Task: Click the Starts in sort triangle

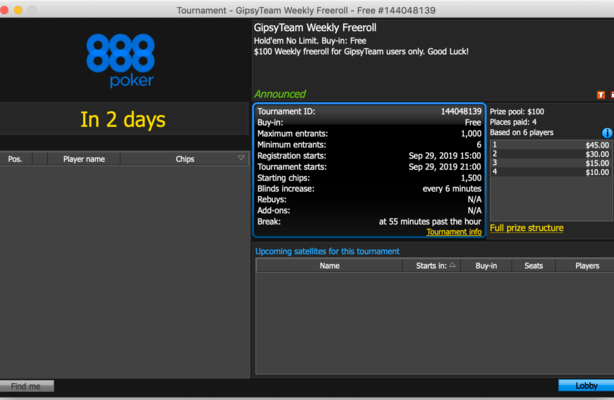Action: click(452, 266)
